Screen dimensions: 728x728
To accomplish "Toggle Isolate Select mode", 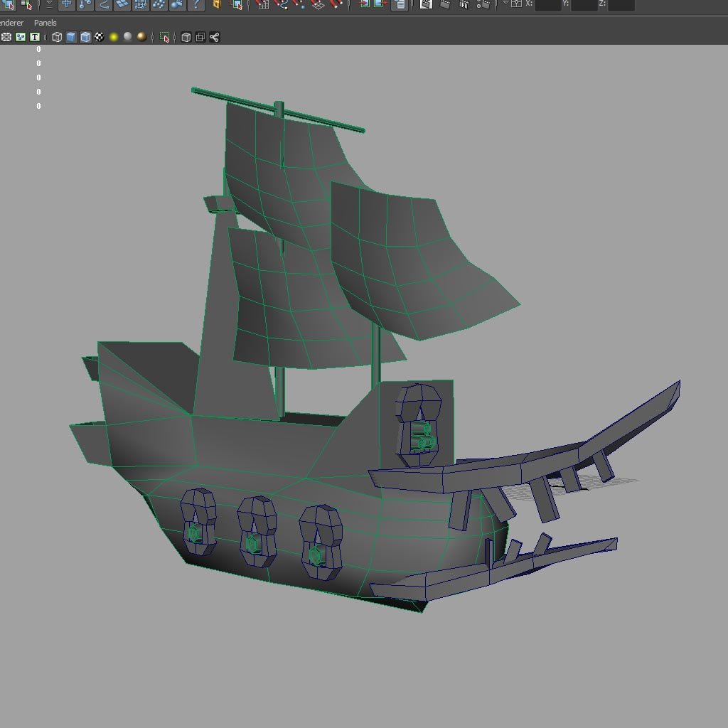I will [x=164, y=38].
